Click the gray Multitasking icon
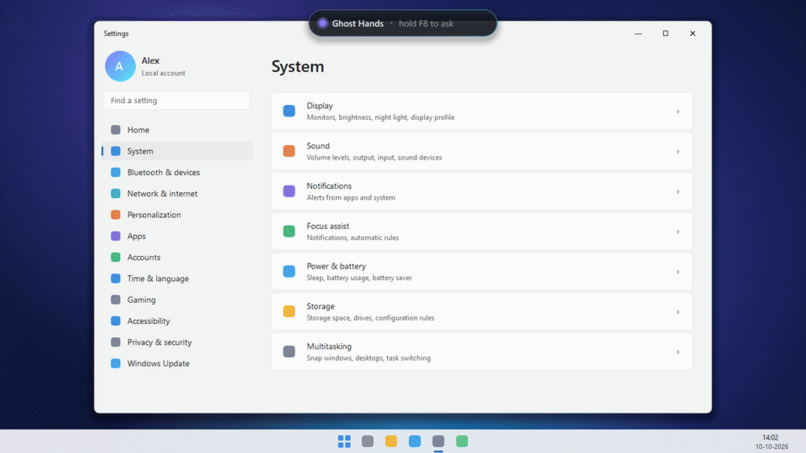806x453 pixels. pos(289,352)
